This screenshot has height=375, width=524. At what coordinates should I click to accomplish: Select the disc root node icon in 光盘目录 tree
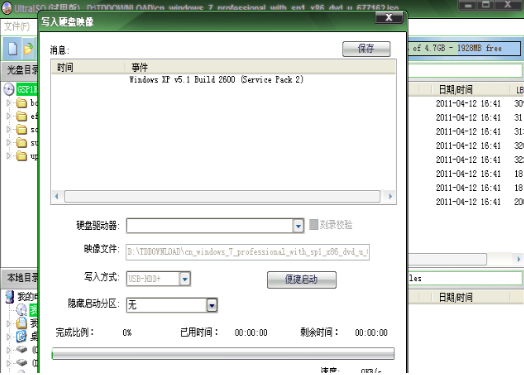pos(9,89)
